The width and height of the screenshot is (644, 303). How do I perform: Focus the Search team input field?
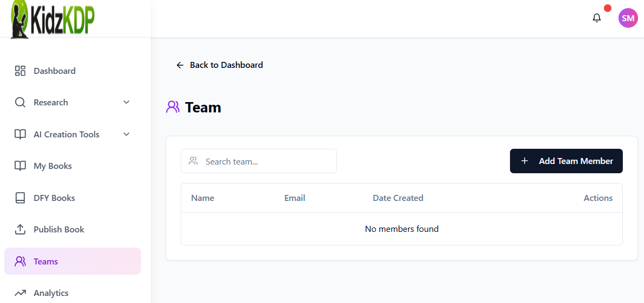(x=266, y=161)
